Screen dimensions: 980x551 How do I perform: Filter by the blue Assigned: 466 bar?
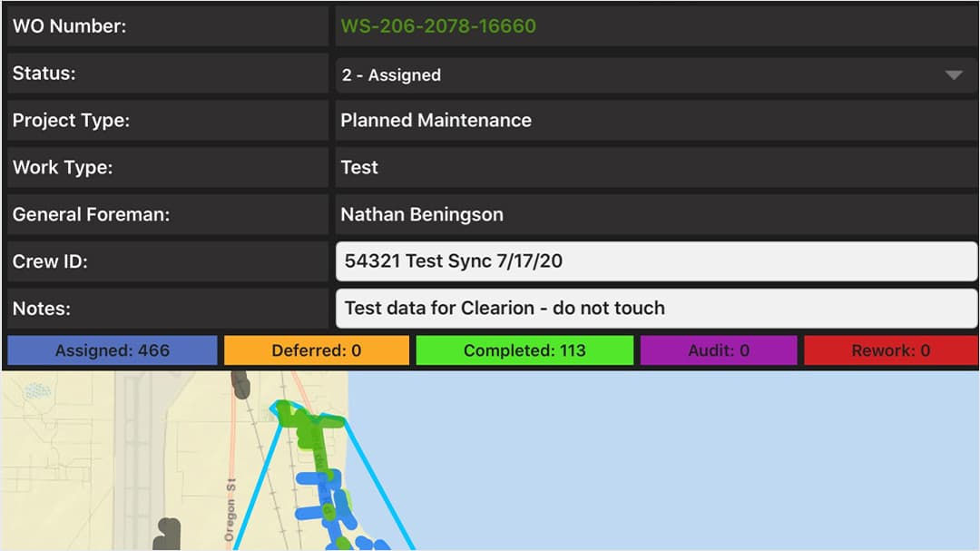[113, 350]
